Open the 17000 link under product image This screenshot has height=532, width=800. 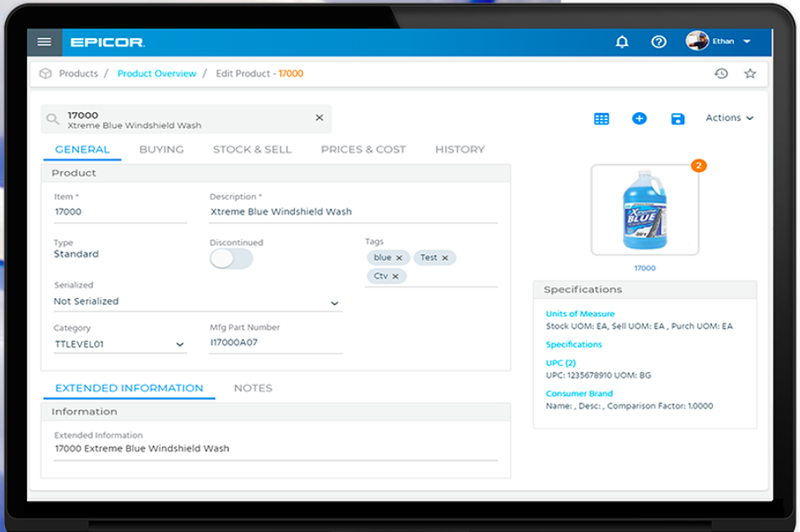coord(645,268)
